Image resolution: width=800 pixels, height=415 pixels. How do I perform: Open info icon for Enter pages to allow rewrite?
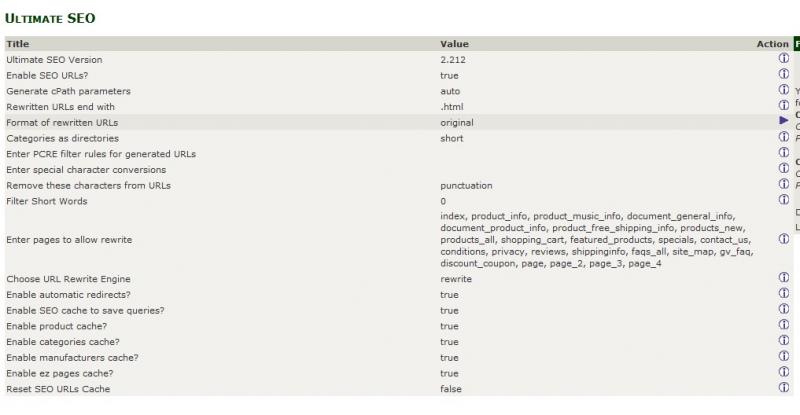pyautogui.click(x=784, y=239)
